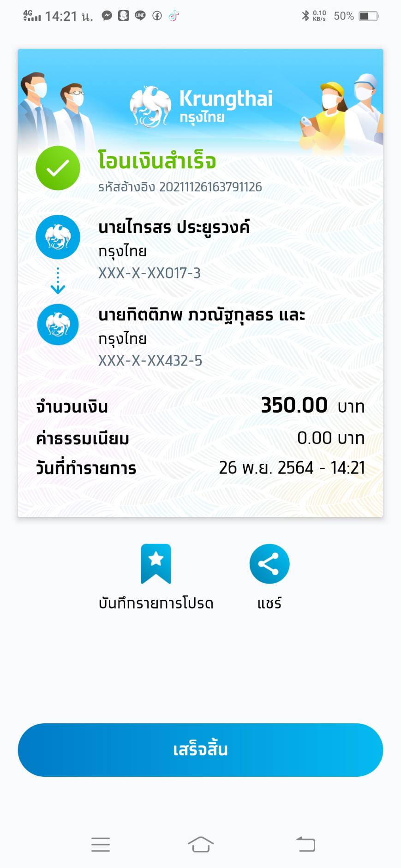The image size is (401, 868).
Task: Tap the 350.00 transfer amount
Action: click(294, 405)
